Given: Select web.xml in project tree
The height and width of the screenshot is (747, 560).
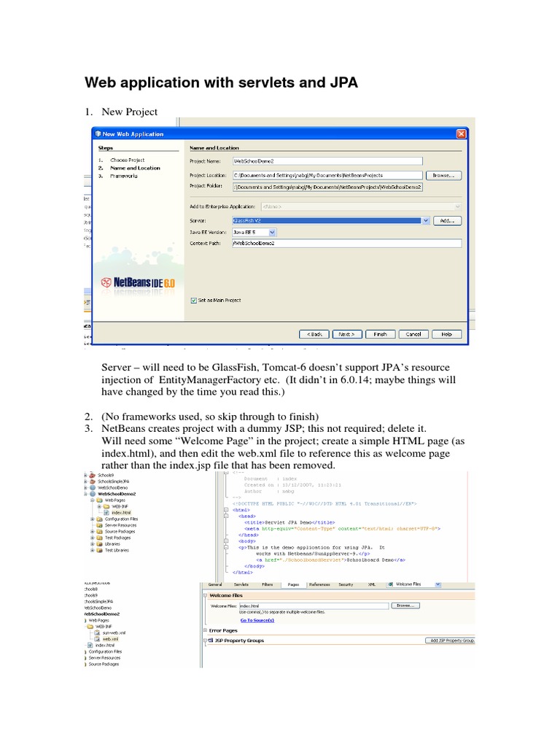Looking at the screenshot, I should coord(111,639).
